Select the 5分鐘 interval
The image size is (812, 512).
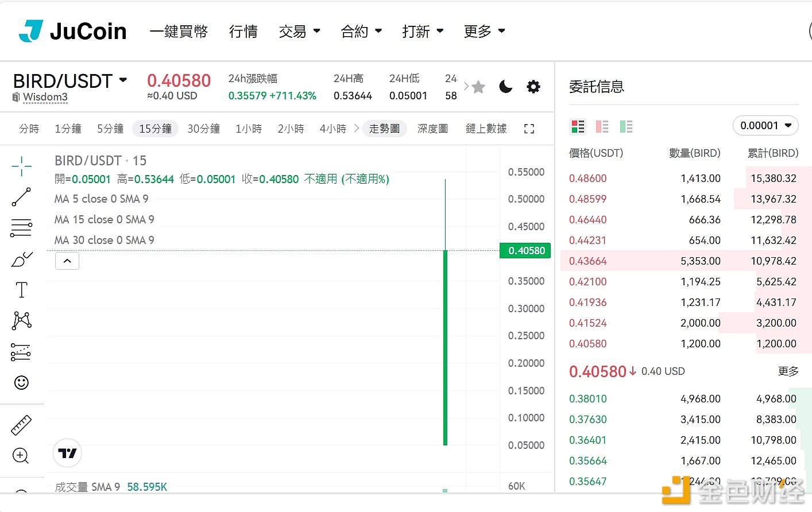(x=110, y=129)
